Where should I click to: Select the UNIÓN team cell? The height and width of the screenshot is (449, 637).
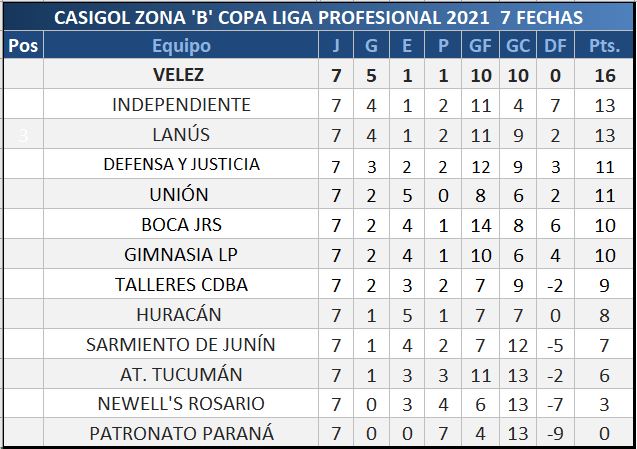click(181, 195)
